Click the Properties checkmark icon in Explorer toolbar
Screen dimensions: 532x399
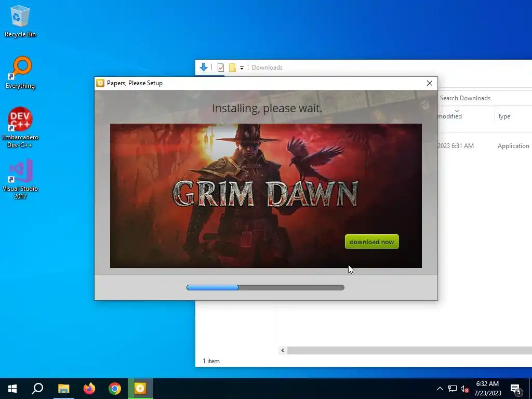[x=220, y=68]
